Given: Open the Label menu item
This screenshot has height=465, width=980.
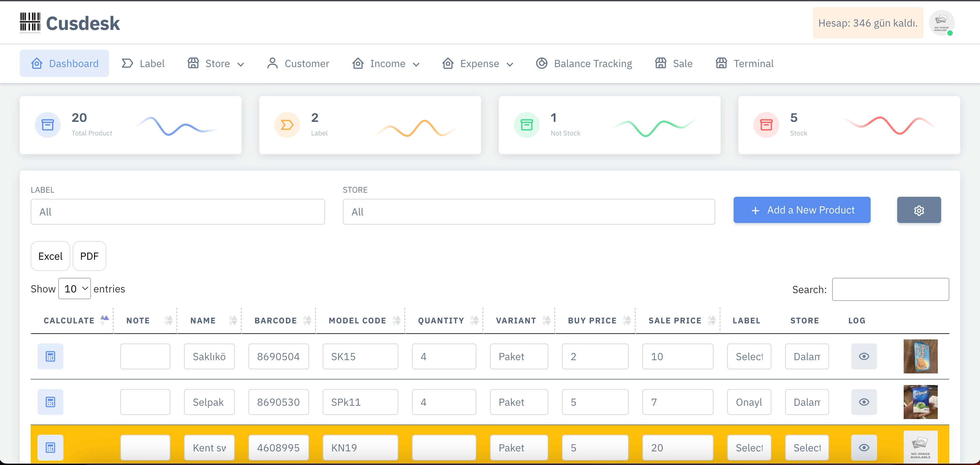Looking at the screenshot, I should click(x=143, y=63).
